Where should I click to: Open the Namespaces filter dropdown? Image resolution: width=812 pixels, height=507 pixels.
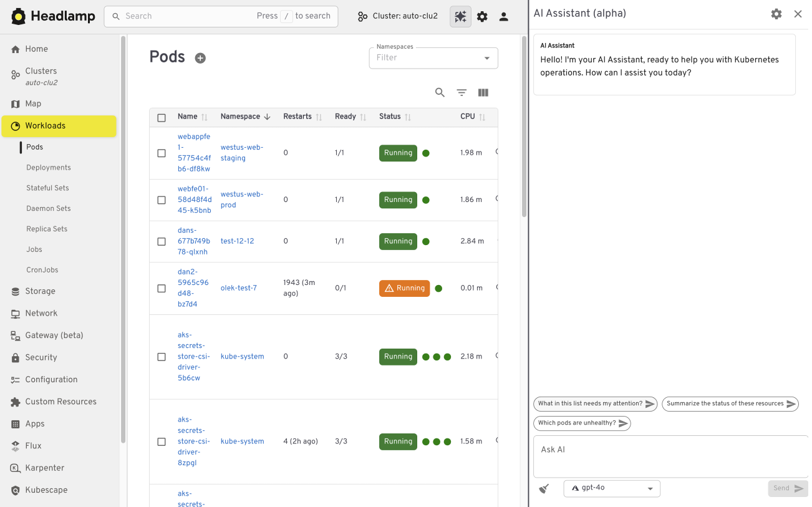coord(433,57)
